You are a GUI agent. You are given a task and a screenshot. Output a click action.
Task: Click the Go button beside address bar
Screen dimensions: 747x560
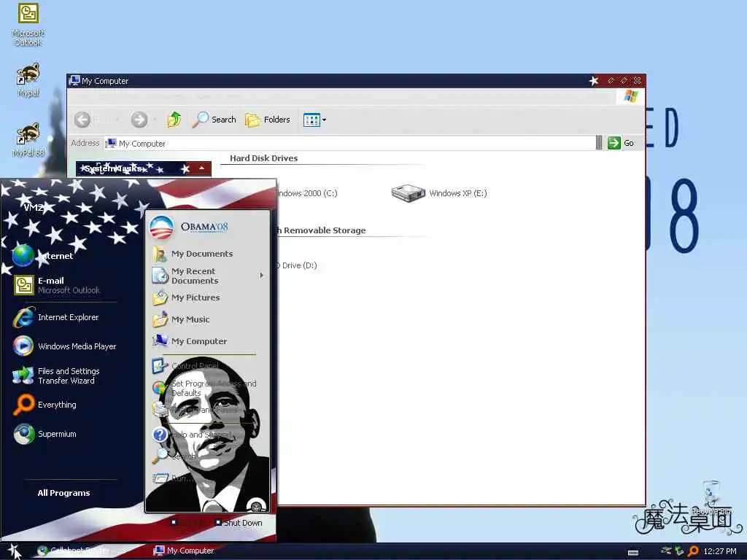click(x=622, y=143)
